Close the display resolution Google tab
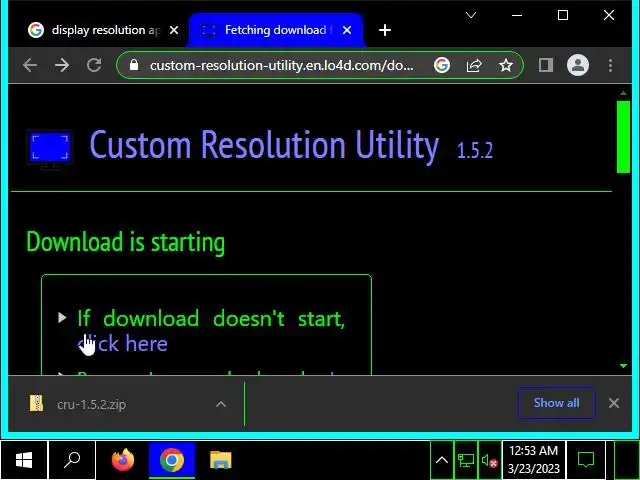Image resolution: width=640 pixels, height=480 pixels. coord(174,30)
